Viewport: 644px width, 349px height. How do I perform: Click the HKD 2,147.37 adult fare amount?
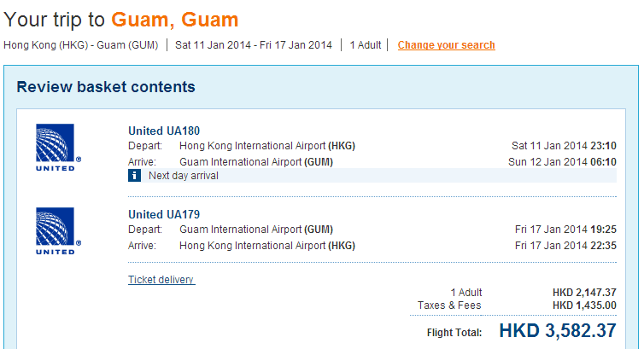pos(584,293)
